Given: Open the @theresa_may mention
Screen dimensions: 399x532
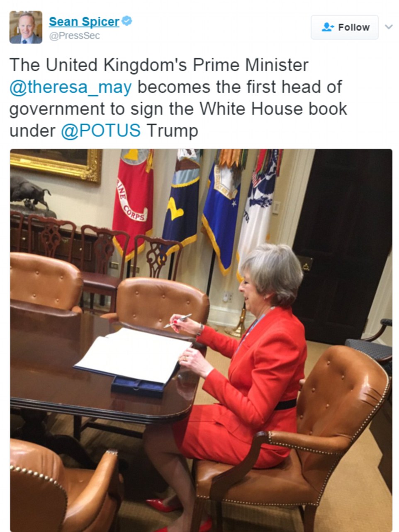Looking at the screenshot, I should coord(71,87).
